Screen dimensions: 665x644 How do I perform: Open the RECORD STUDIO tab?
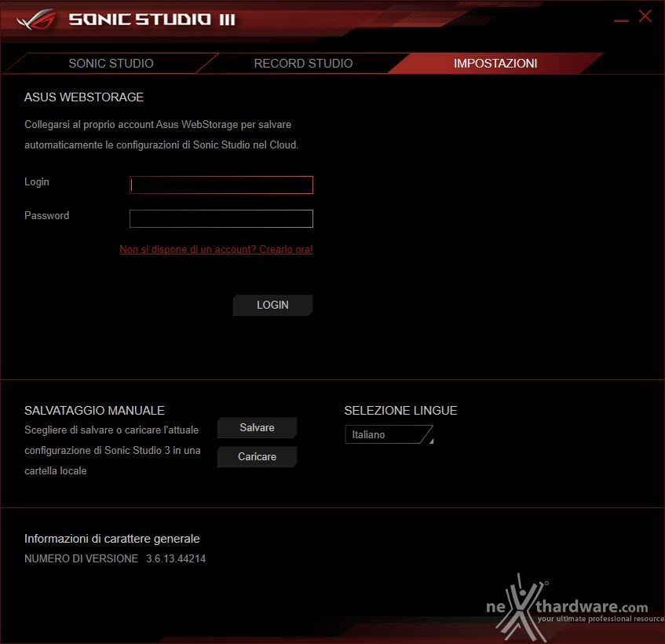(303, 63)
